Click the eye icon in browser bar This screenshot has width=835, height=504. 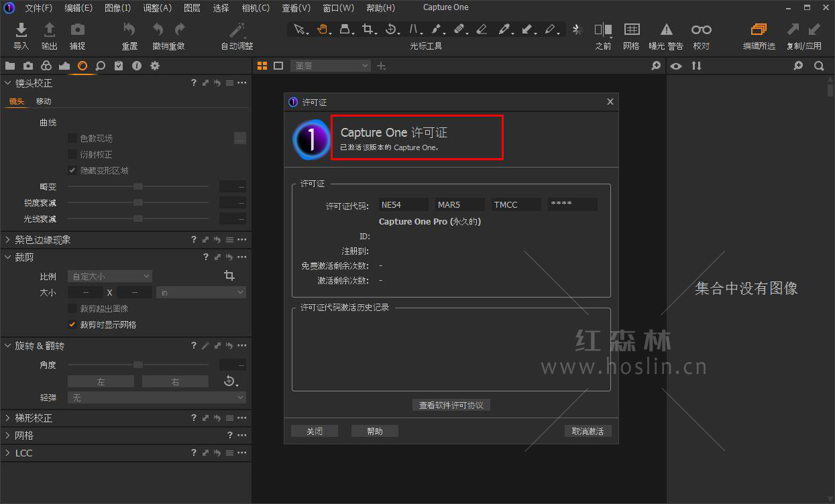click(x=676, y=66)
